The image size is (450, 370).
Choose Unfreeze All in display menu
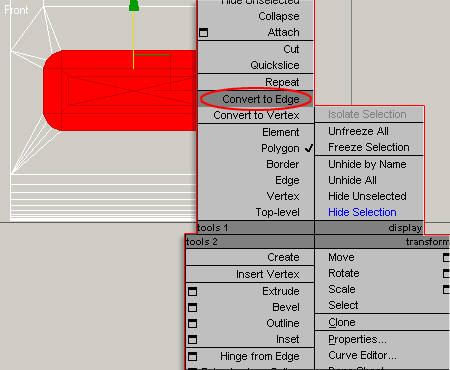click(x=358, y=131)
